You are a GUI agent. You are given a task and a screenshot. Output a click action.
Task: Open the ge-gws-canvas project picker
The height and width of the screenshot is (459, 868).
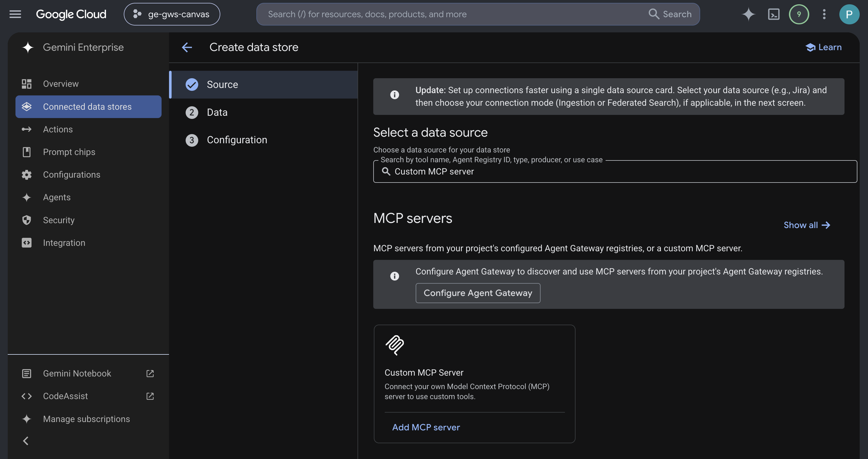(x=172, y=14)
